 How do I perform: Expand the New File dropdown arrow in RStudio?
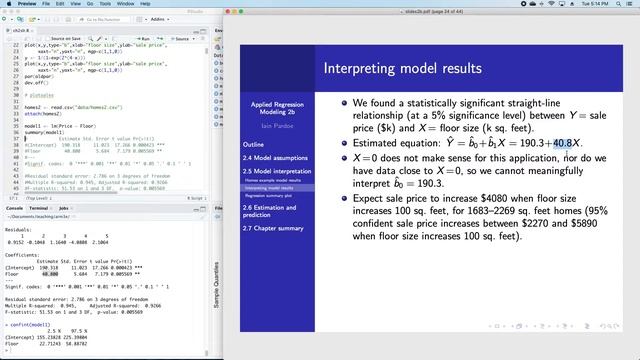(12, 20)
